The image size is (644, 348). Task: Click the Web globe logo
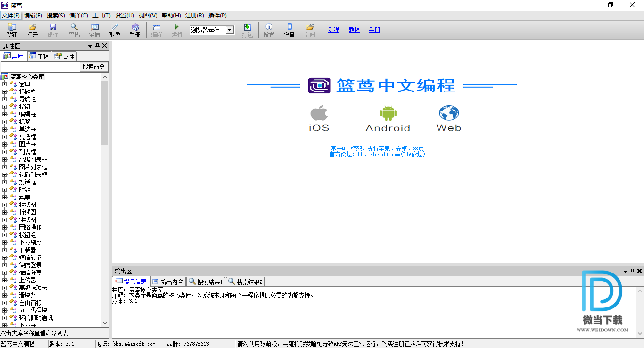coord(449,113)
